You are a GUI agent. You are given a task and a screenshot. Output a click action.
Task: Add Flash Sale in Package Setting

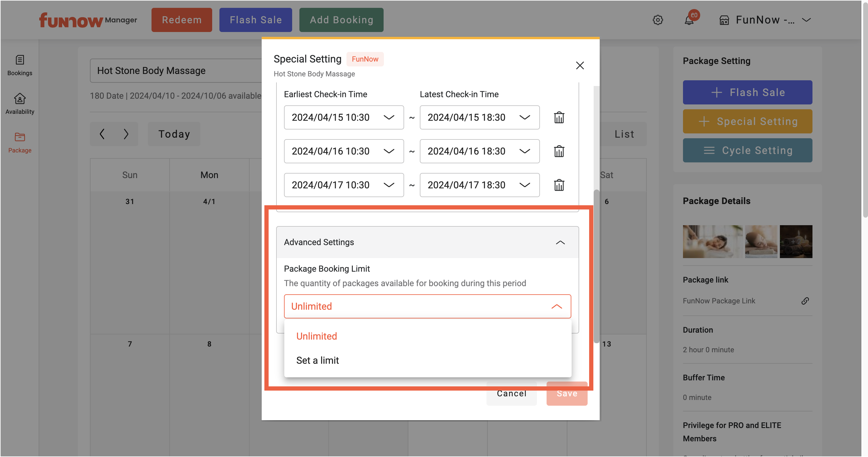(747, 92)
